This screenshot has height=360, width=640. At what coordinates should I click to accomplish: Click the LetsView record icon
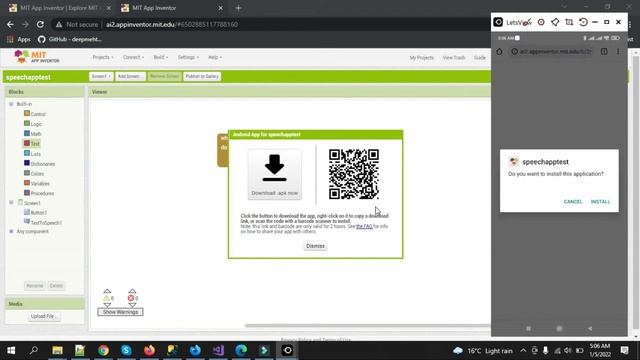coord(541,22)
